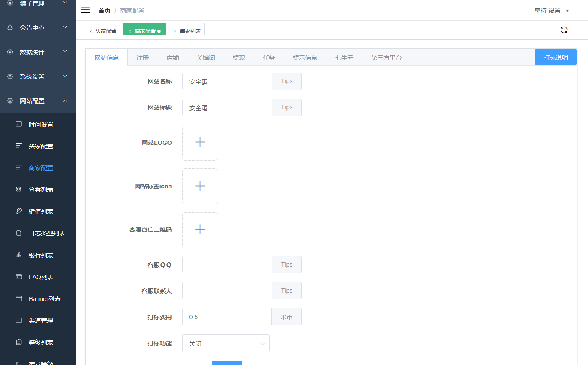The width and height of the screenshot is (588, 365).
Task: Expand the 数据统计 sidebar section
Action: pyautogui.click(x=38, y=52)
